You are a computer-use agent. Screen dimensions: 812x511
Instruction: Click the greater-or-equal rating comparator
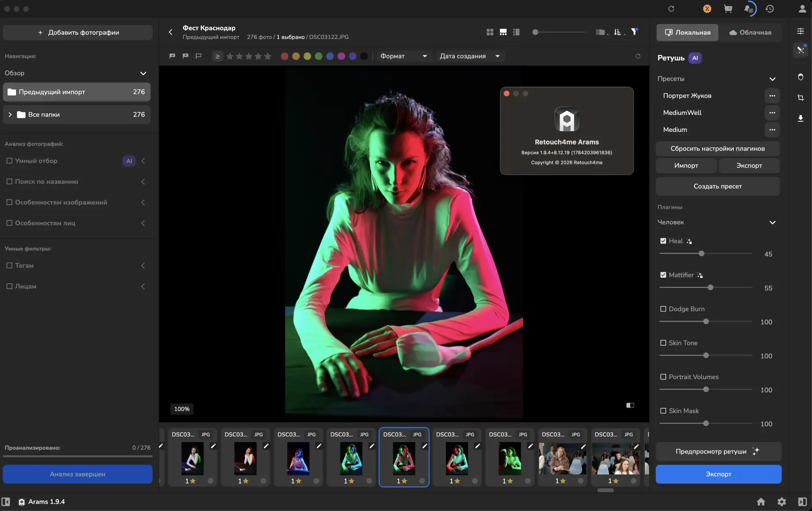click(x=217, y=56)
